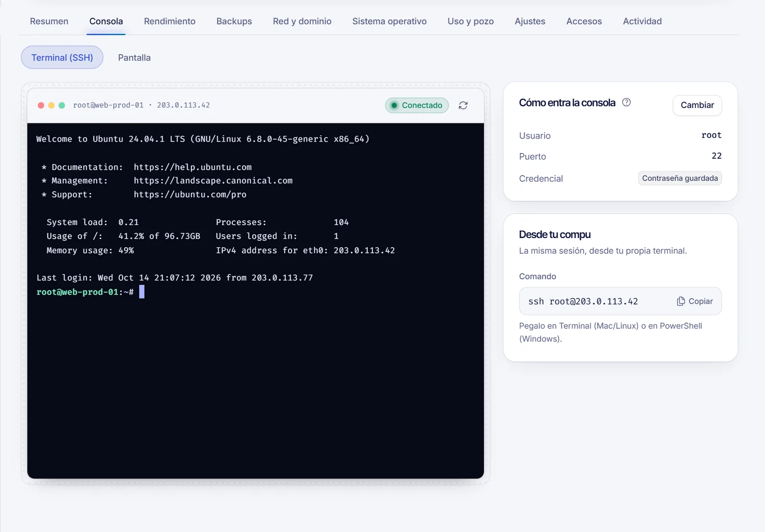Click the https://help.ubuntu.com text
765x532 pixels.
(x=193, y=167)
